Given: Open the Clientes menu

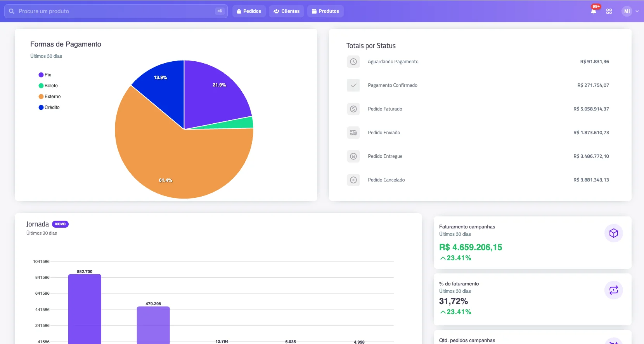Looking at the screenshot, I should [286, 11].
